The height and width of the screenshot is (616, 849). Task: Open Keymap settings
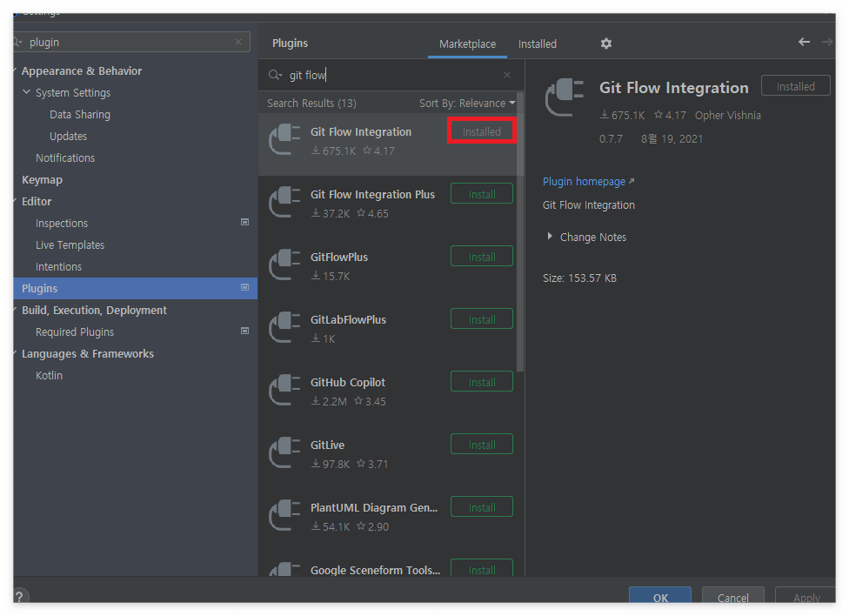[42, 179]
